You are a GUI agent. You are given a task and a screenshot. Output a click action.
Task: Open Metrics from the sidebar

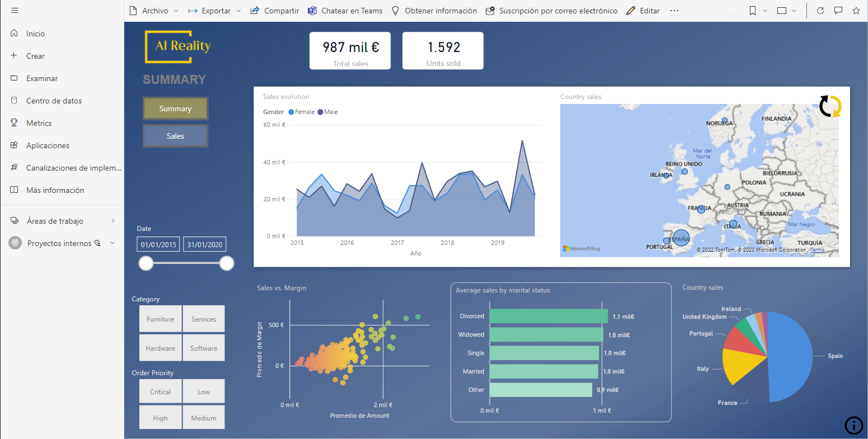39,123
